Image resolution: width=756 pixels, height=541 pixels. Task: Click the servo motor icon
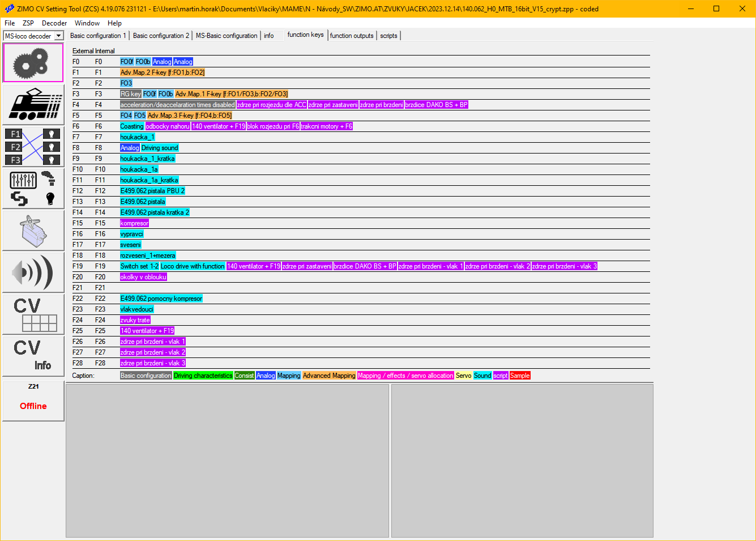coord(33,231)
